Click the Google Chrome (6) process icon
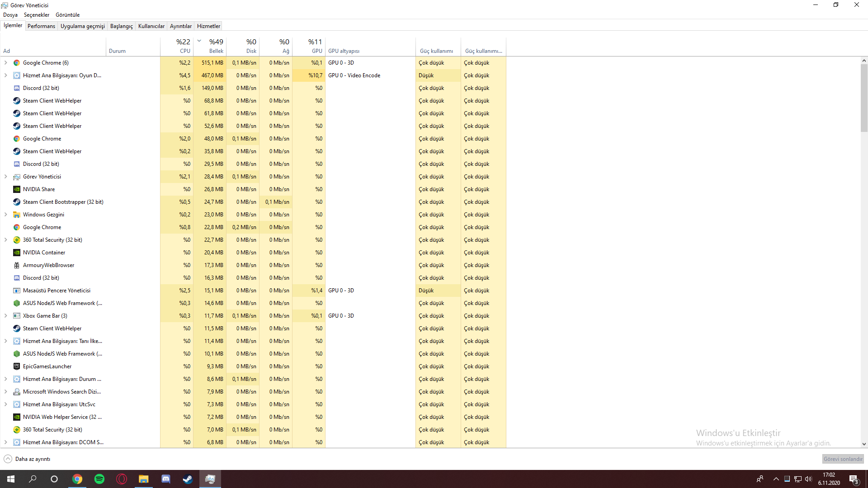This screenshot has width=868, height=488. point(17,63)
